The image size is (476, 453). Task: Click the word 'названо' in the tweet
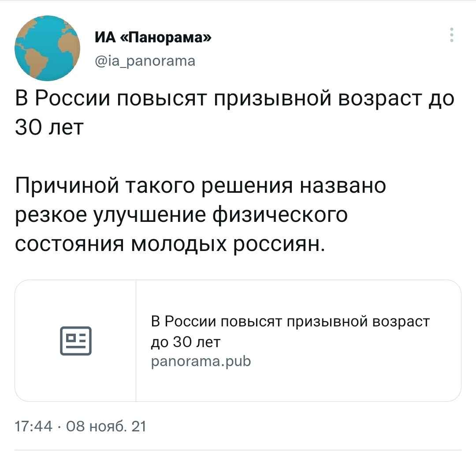click(x=343, y=185)
